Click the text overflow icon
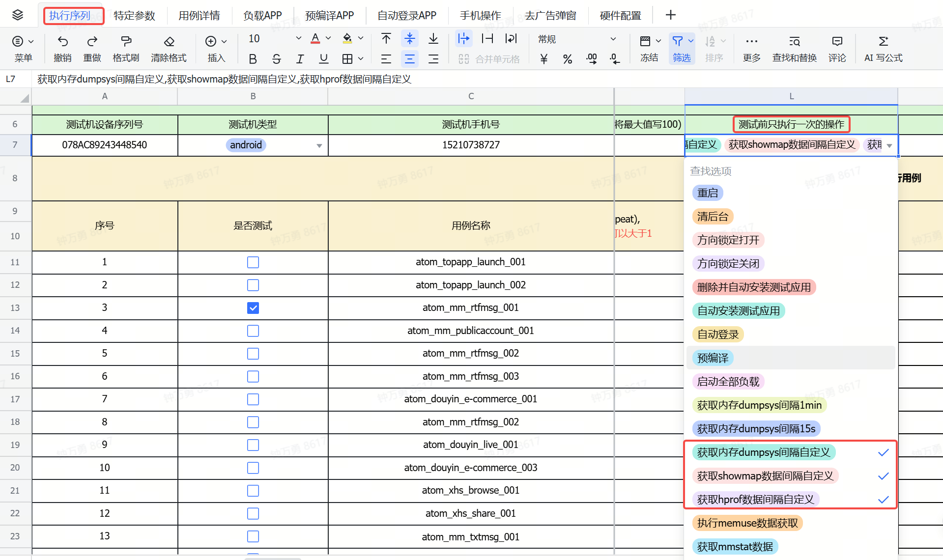This screenshot has height=560, width=943. coord(463,38)
